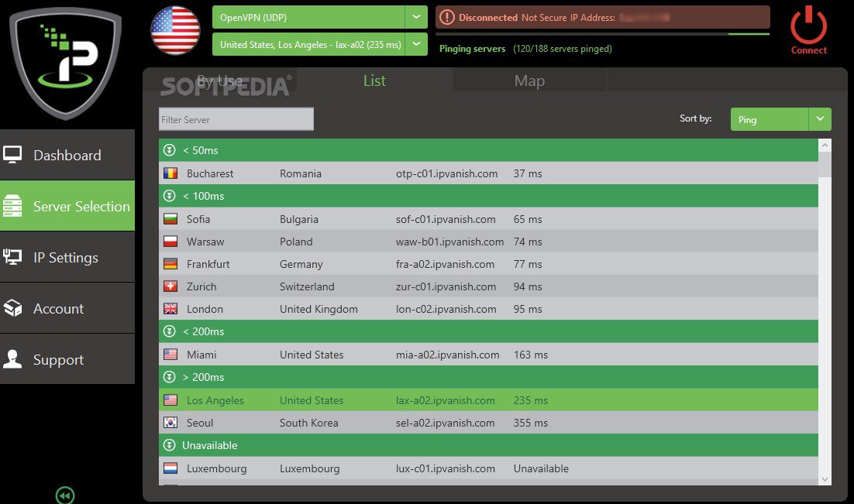Click the Romania flag beside Bucharest
Image resolution: width=854 pixels, height=504 pixels.
[170, 173]
